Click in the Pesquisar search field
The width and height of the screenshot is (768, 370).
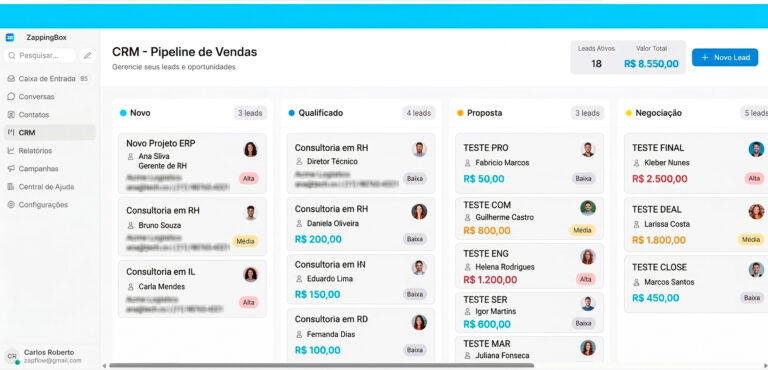40,56
